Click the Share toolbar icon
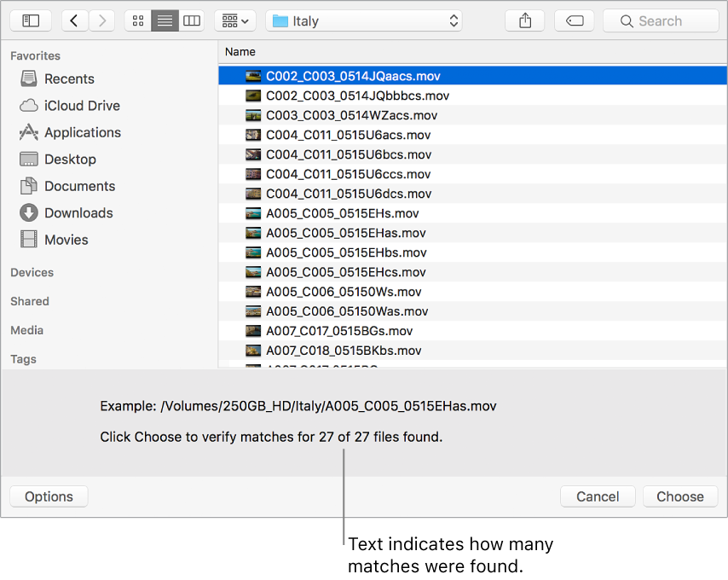This screenshot has width=728, height=580. coord(525,21)
